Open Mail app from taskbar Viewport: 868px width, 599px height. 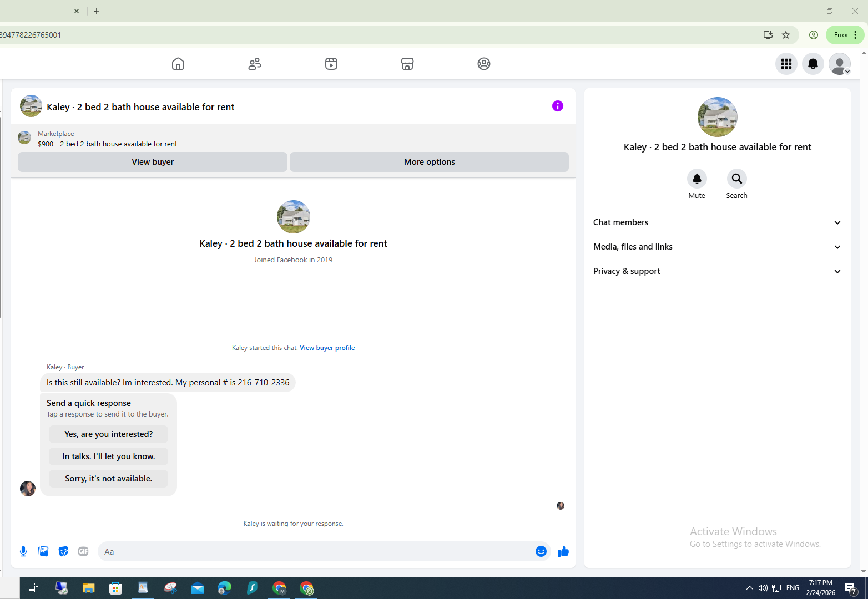(198, 588)
